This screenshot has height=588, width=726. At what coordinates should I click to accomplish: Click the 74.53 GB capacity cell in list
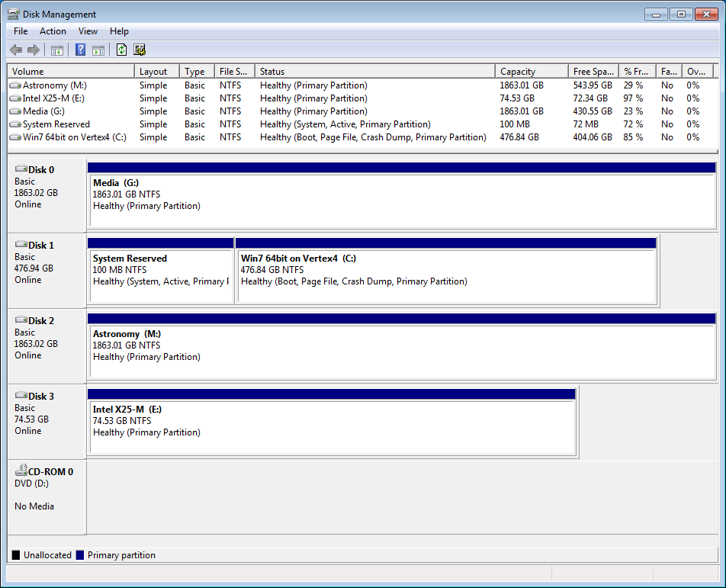click(517, 98)
